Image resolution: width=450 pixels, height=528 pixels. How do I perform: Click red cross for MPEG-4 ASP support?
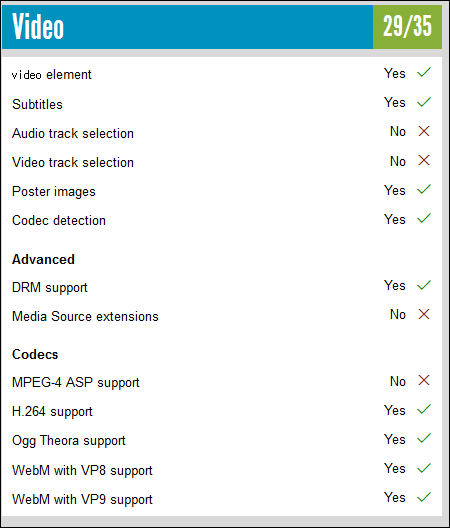[424, 381]
